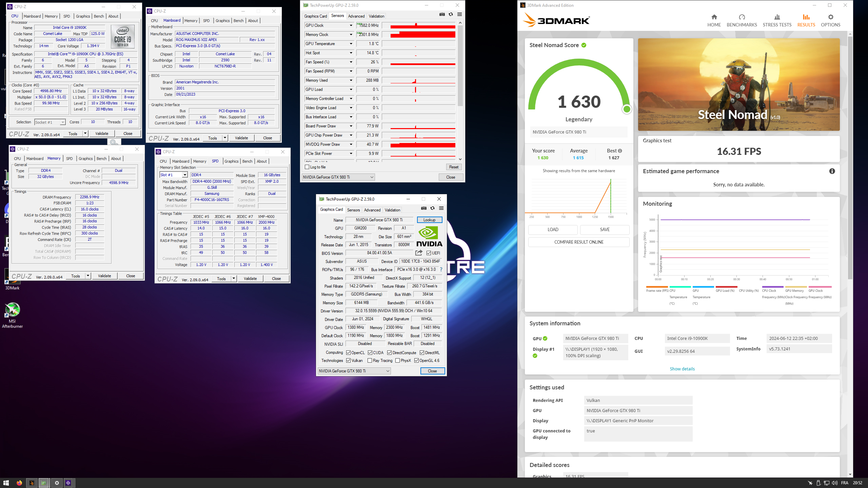Image resolution: width=868 pixels, height=488 pixels.
Task: Switch to Graphics tab in CPU-Z Memory window
Action: tap(85, 159)
